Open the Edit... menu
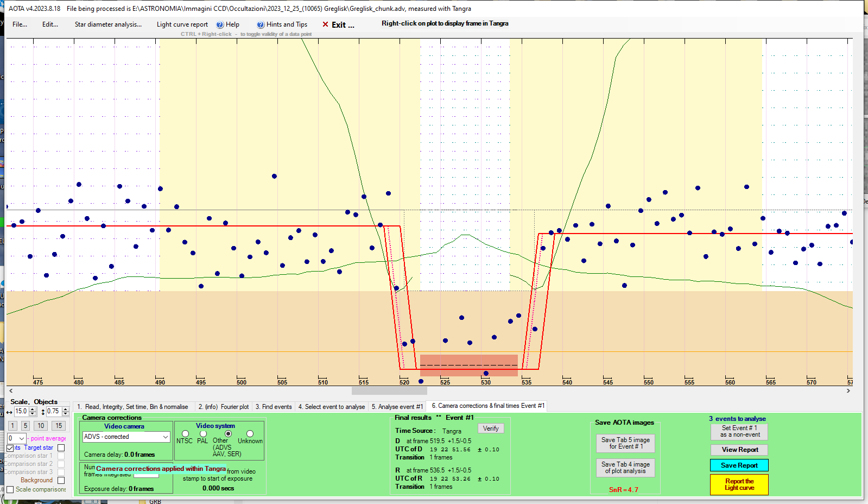 50,24
